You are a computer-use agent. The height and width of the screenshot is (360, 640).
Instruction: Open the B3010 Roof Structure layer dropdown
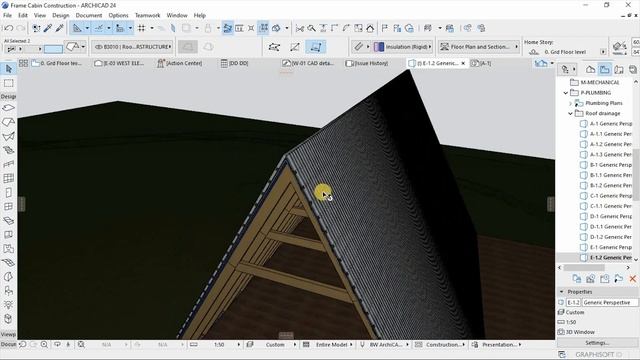(132, 47)
